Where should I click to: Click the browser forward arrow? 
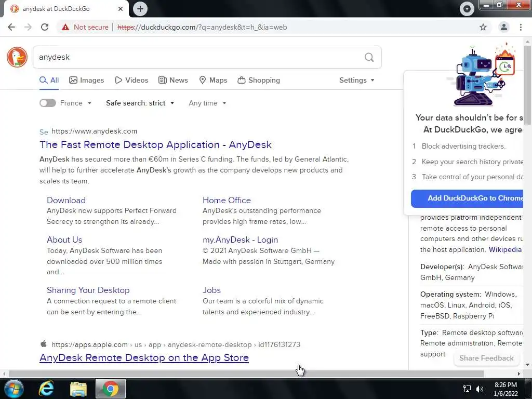(28, 27)
